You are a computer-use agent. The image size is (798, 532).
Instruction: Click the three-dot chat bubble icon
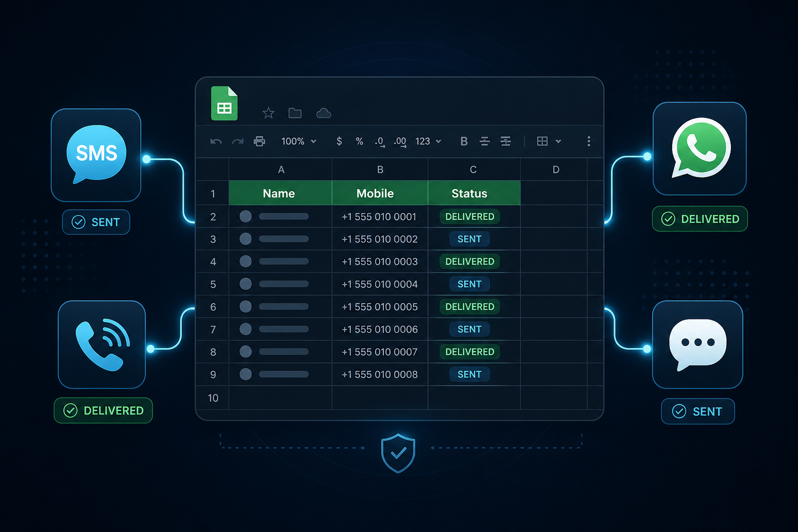[x=698, y=344]
